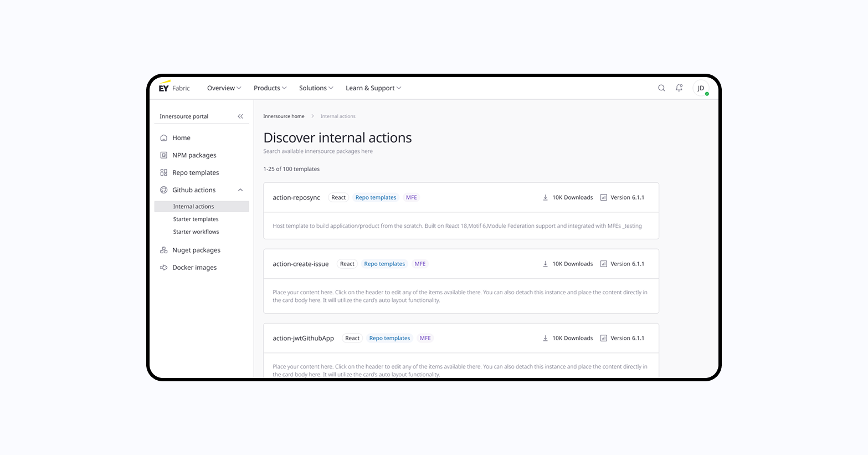The height and width of the screenshot is (455, 868).
Task: Click the Repo templates grid icon
Action: [x=164, y=173]
